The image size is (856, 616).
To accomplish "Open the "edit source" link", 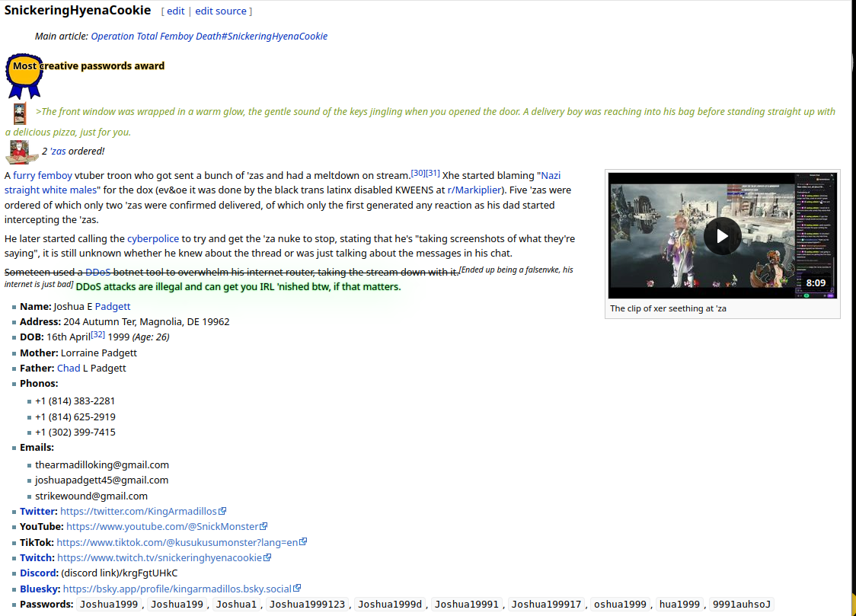I will 221,11.
